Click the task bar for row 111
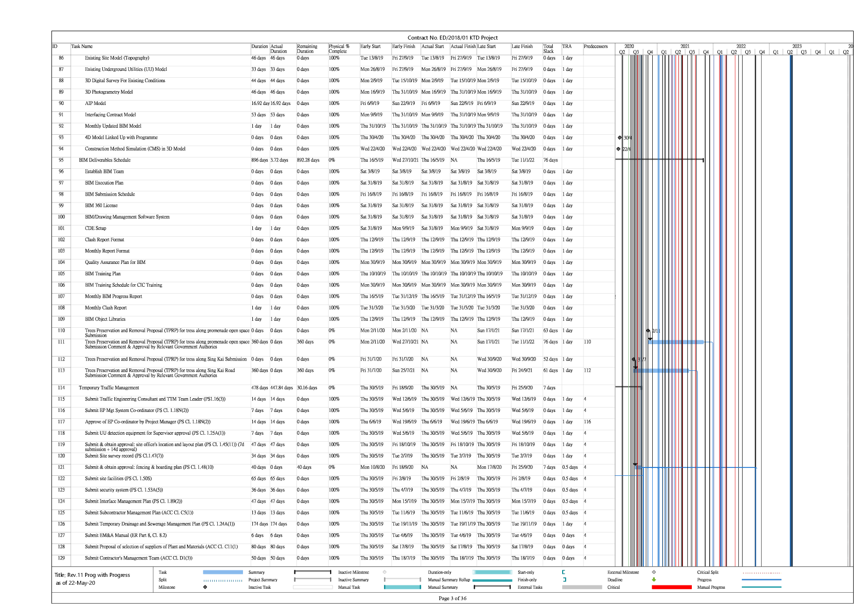The image size is (868, 614). point(675,342)
